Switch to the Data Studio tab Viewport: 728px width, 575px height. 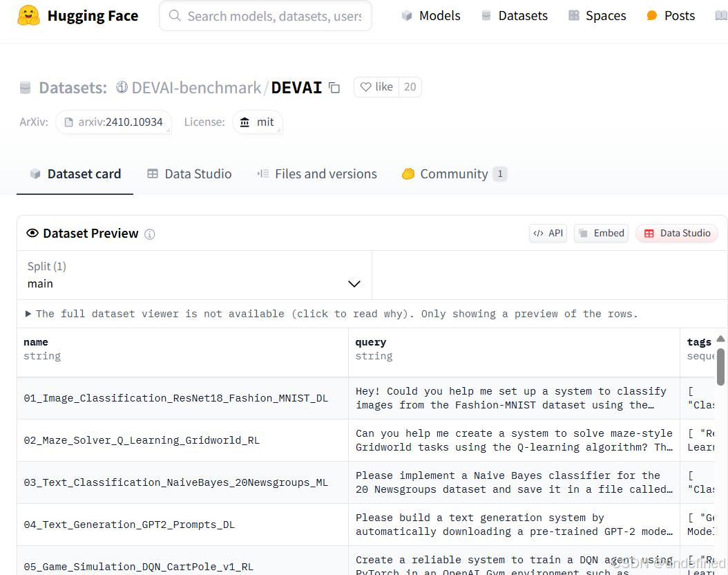coord(189,173)
